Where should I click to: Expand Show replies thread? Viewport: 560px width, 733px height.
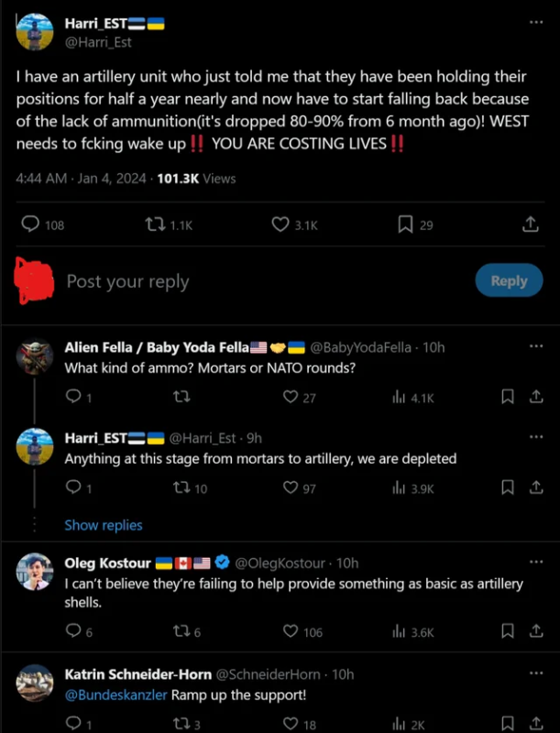[104, 525]
